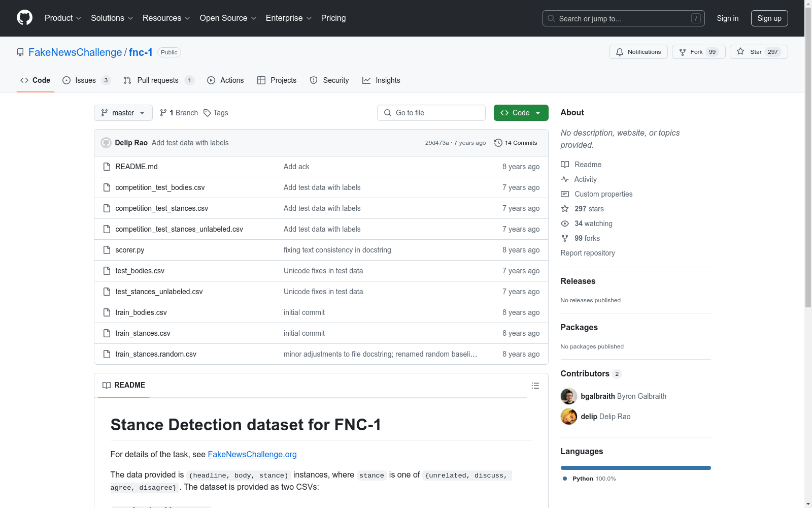Open the FakeNewsChallenge organization link

75,52
